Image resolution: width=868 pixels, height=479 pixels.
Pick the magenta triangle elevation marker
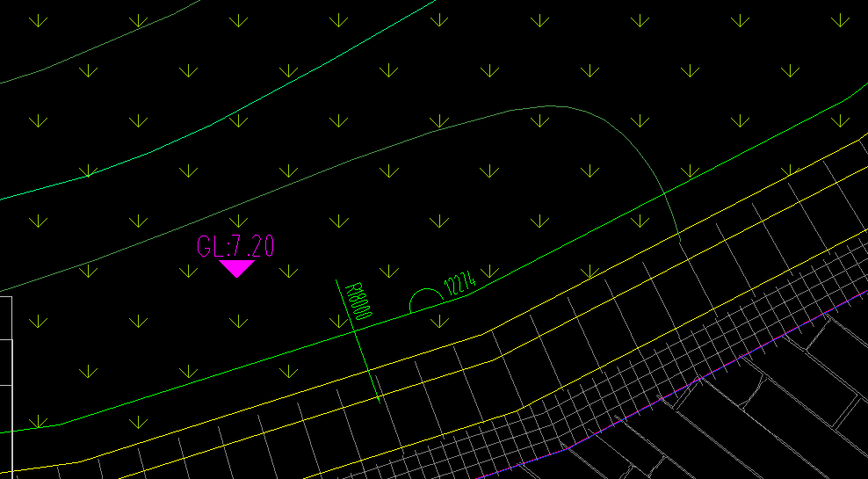pos(237,269)
